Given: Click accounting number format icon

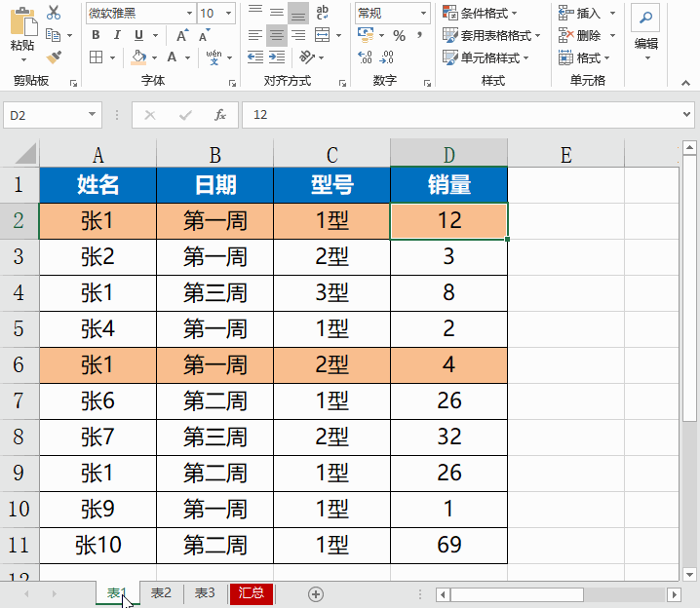Looking at the screenshot, I should [366, 35].
